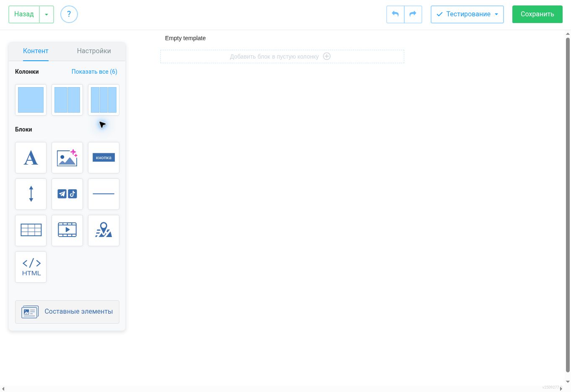Click the scroll-left arrow of the horizontal scrollbar
571x392 pixels.
click(x=3, y=389)
